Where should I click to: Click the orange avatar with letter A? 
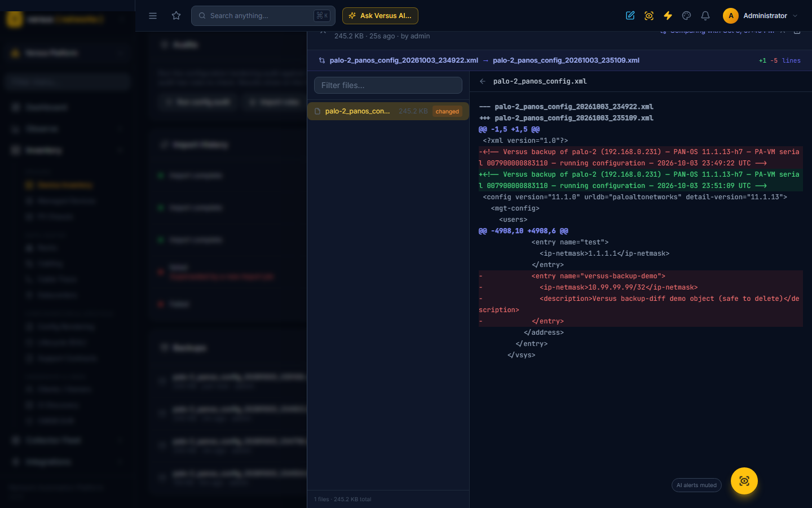731,16
